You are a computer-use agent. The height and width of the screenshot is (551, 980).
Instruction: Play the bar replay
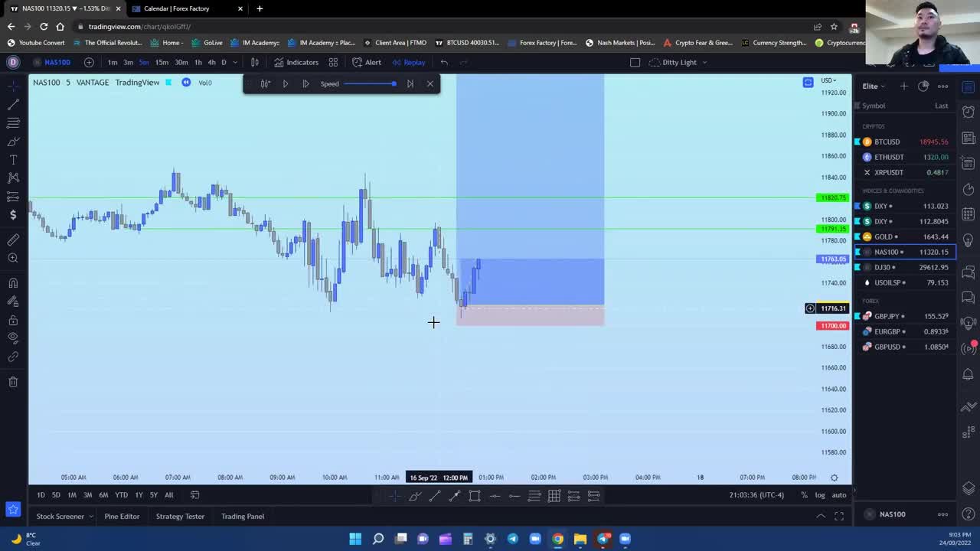pyautogui.click(x=286, y=83)
